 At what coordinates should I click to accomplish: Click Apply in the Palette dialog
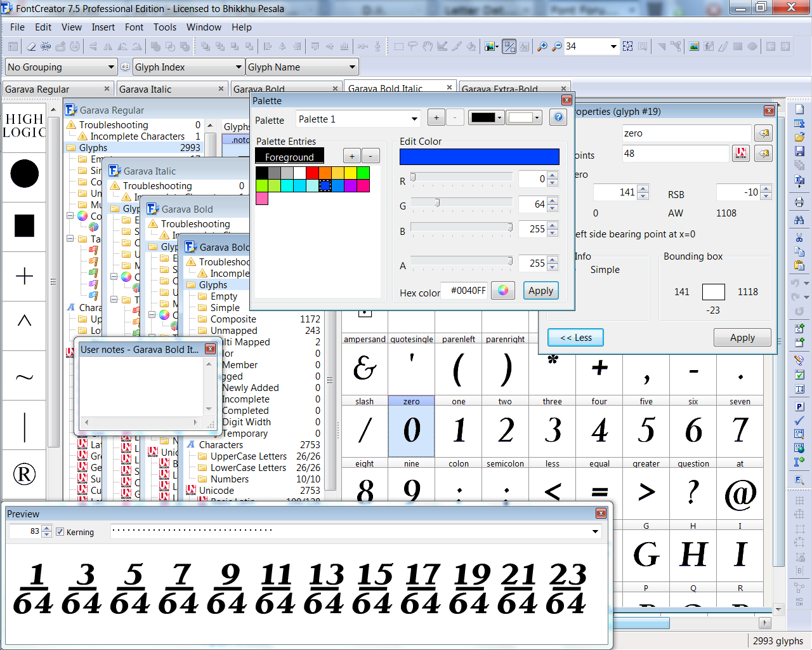[541, 291]
